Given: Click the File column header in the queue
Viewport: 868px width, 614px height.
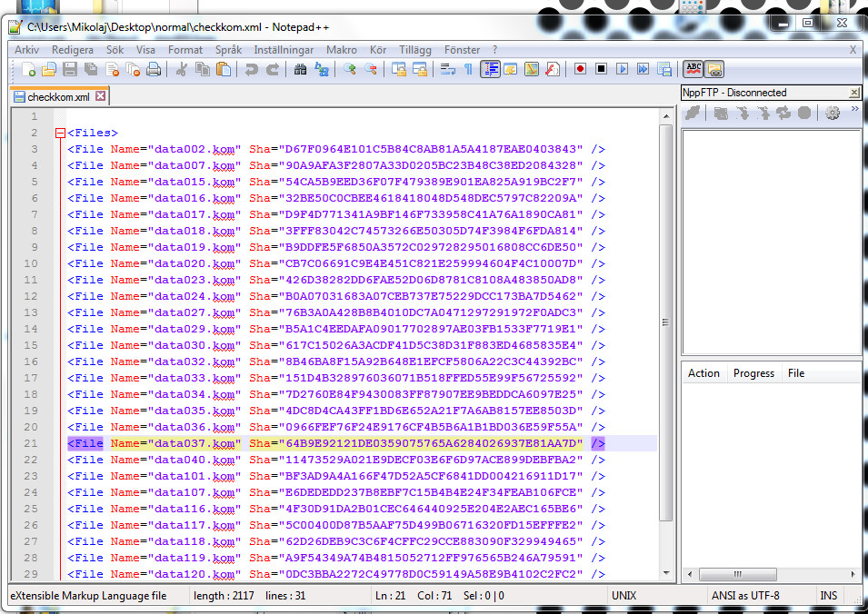Looking at the screenshot, I should 796,373.
